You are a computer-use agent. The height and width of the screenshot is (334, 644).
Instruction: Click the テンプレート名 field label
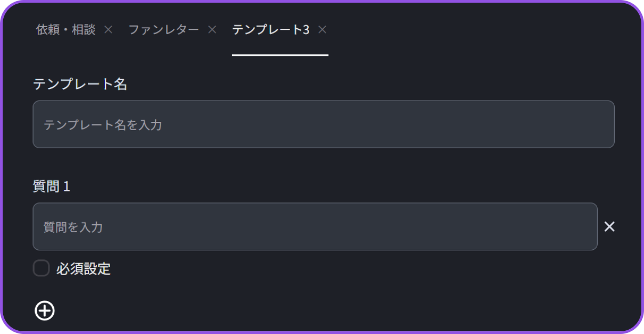pyautogui.click(x=80, y=84)
